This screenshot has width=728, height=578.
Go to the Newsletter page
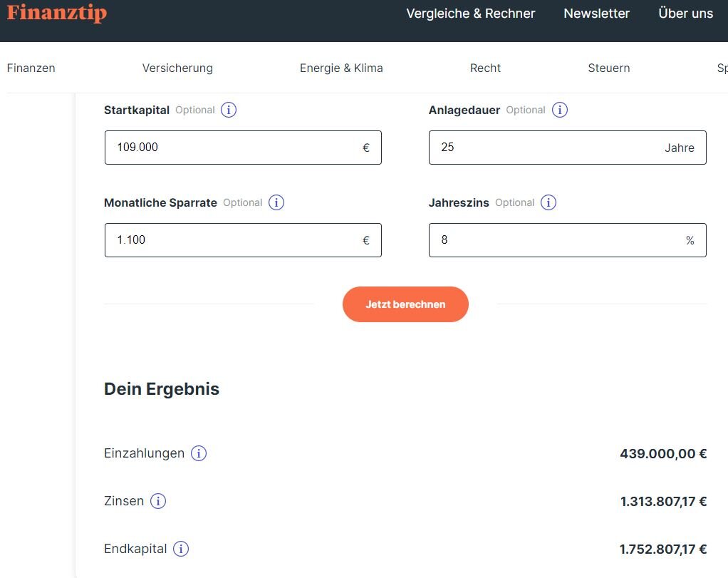pos(596,14)
